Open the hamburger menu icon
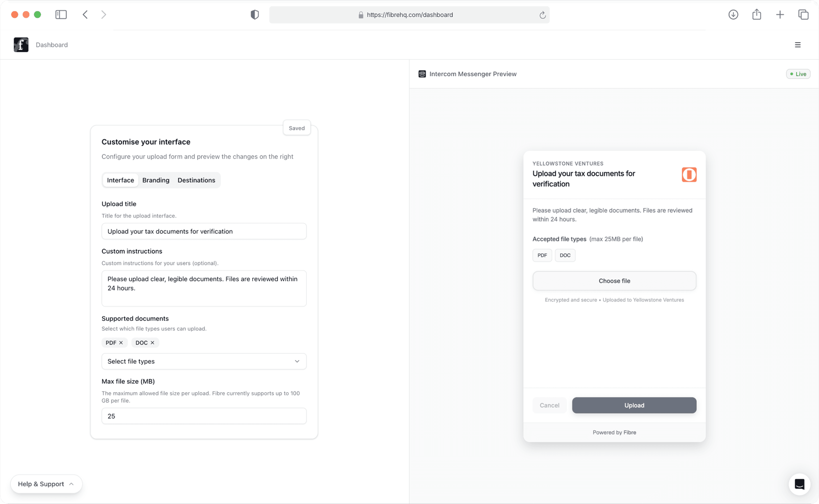Image resolution: width=819 pixels, height=504 pixels. point(797,45)
